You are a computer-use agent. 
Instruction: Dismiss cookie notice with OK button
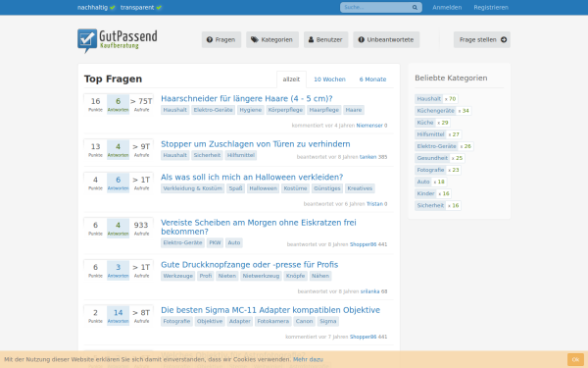[x=575, y=360]
